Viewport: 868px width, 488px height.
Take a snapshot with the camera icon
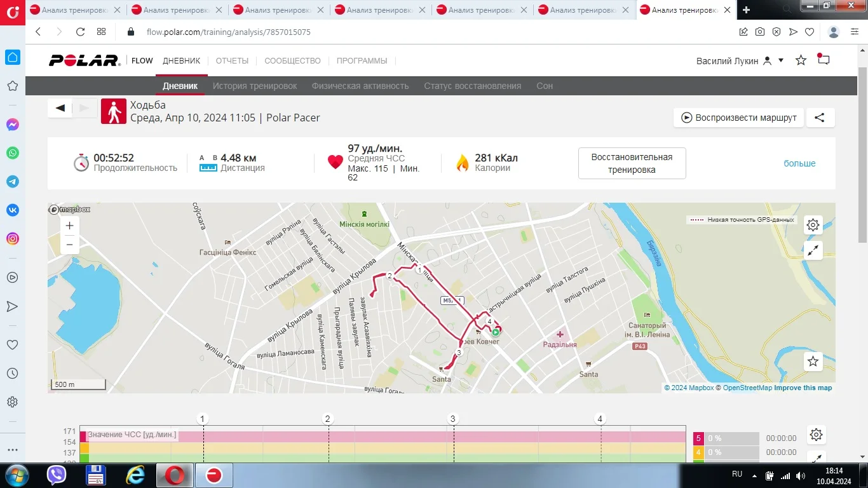tap(760, 32)
